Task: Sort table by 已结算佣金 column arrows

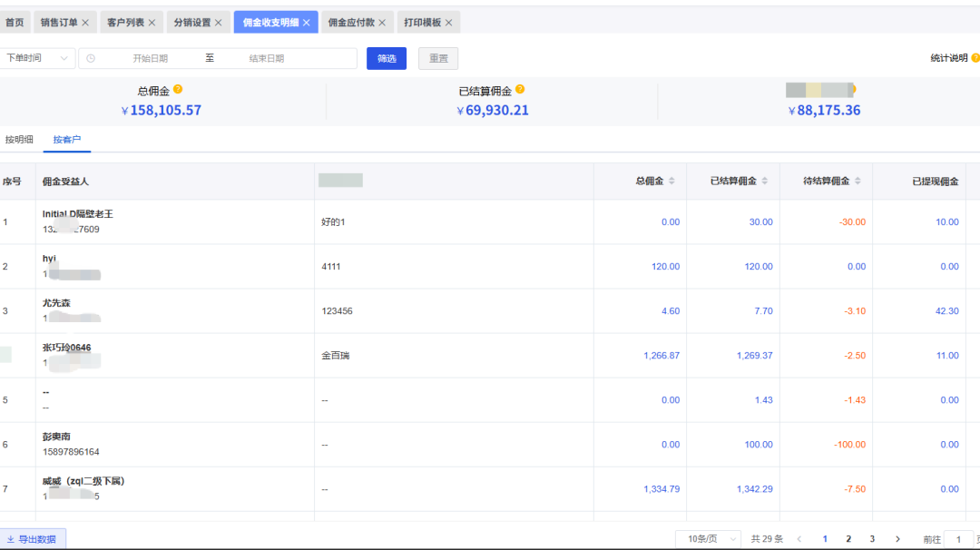Action: [x=764, y=182]
